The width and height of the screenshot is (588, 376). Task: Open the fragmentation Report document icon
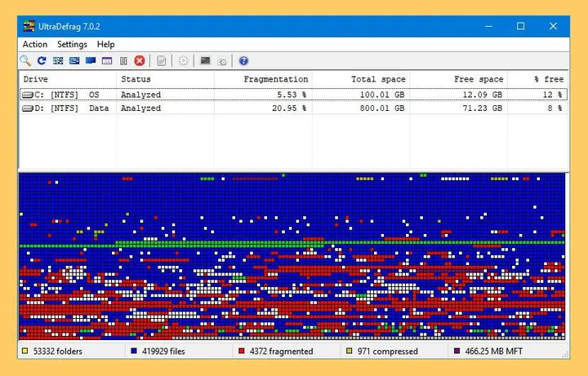click(x=161, y=60)
